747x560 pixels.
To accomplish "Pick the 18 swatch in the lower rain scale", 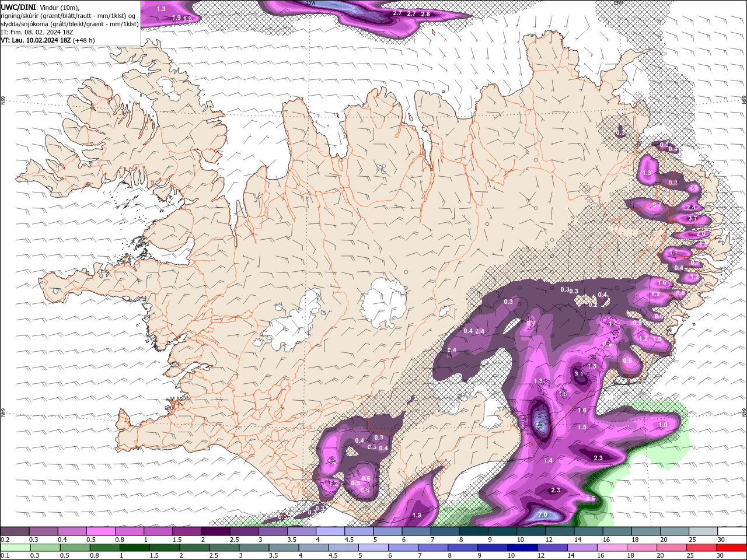I will (642, 548).
